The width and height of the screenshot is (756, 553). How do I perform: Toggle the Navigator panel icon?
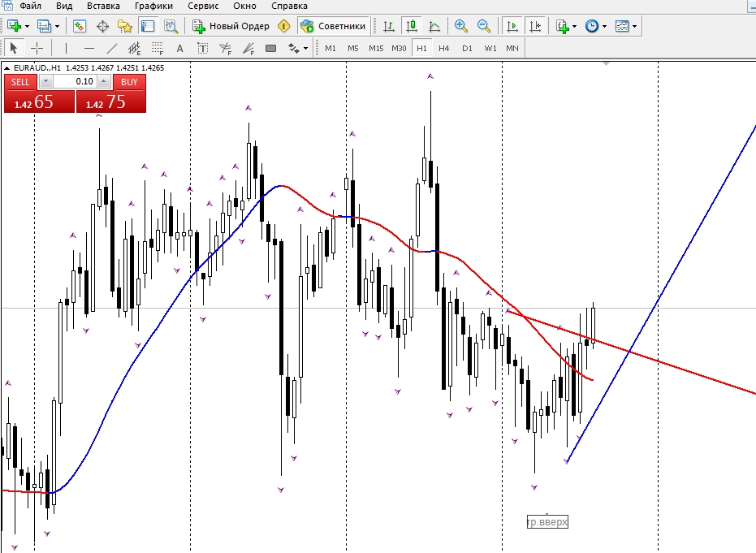[x=125, y=26]
